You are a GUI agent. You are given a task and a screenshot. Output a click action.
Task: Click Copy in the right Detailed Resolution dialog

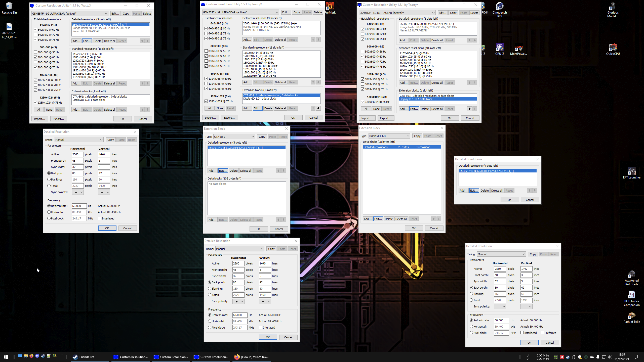(533, 254)
